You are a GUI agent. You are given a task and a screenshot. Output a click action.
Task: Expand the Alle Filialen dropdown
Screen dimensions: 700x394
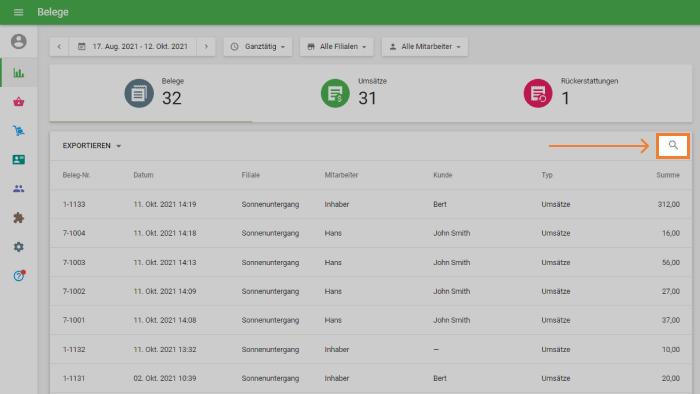pyautogui.click(x=337, y=46)
